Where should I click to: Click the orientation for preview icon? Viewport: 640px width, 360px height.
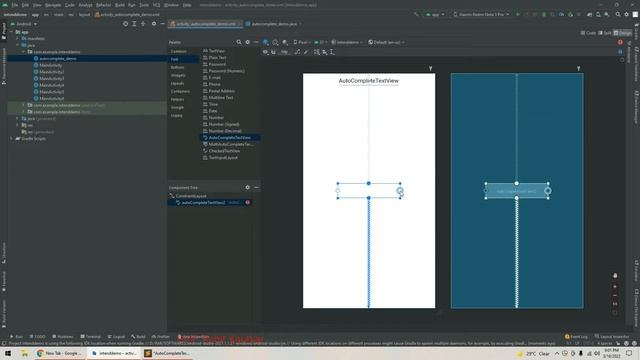tap(275, 42)
